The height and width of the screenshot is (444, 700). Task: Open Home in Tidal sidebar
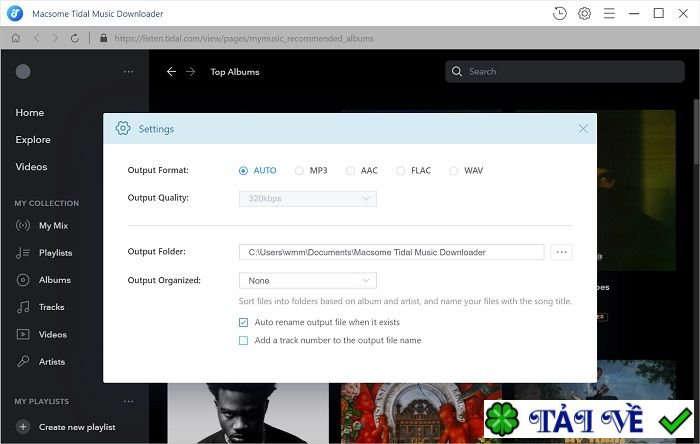pyautogui.click(x=29, y=112)
